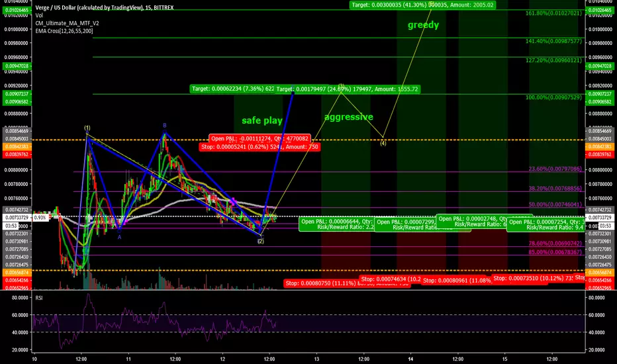Image resolution: width=617 pixels, height=364 pixels.
Task: Click the Elliott wave (4) label
Action: [x=383, y=143]
